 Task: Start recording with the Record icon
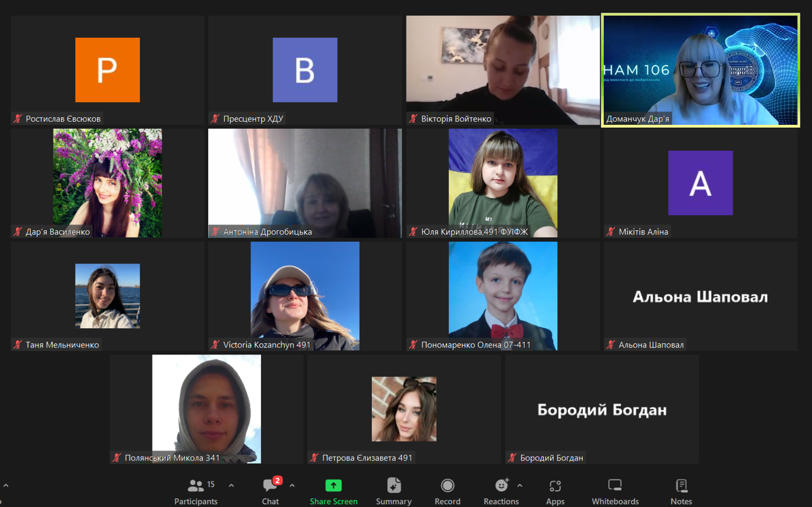point(448,486)
